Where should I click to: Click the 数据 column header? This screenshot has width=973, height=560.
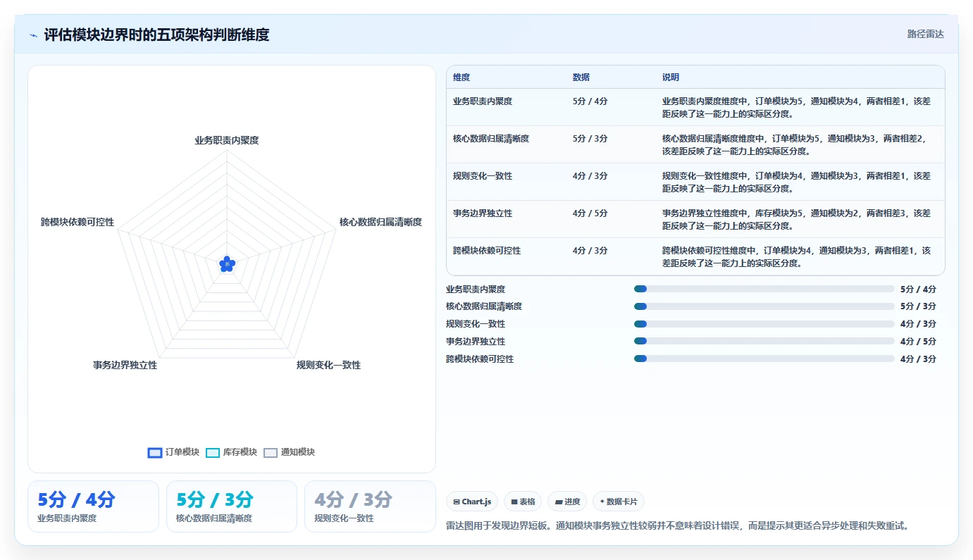coord(581,77)
